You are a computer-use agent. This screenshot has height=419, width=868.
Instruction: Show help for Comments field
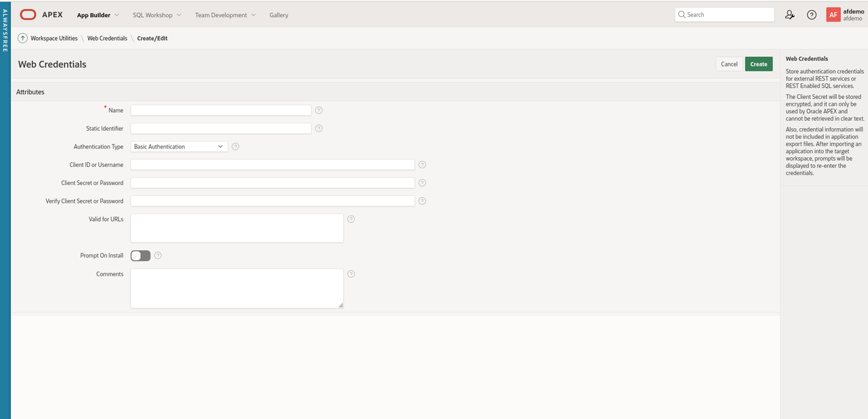(351, 274)
